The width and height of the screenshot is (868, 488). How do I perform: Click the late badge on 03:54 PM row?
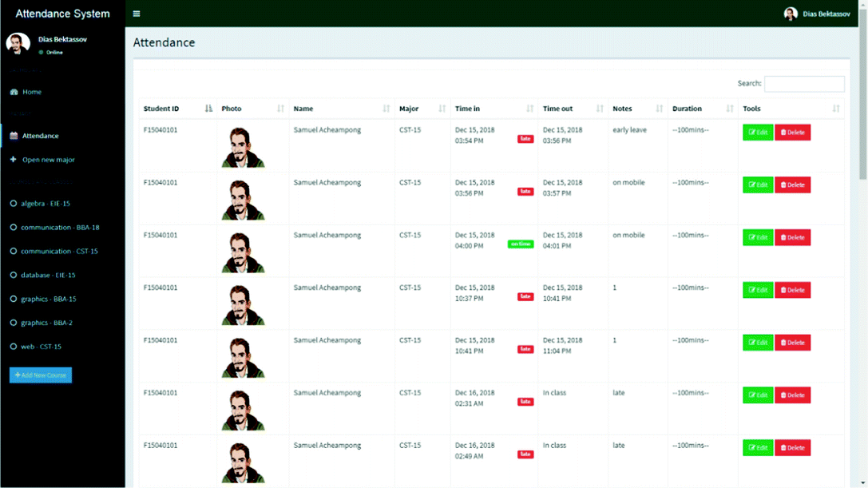point(525,138)
